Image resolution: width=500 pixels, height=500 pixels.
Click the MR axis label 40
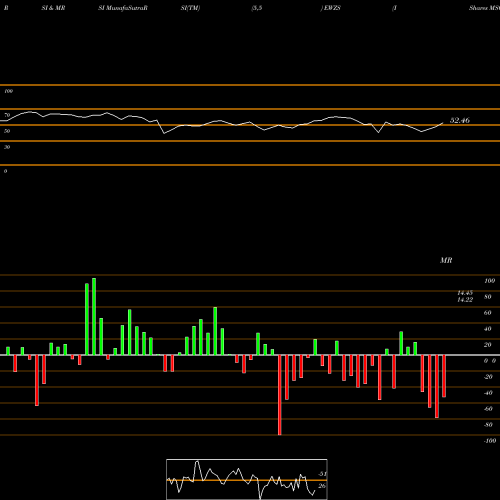[488, 329]
